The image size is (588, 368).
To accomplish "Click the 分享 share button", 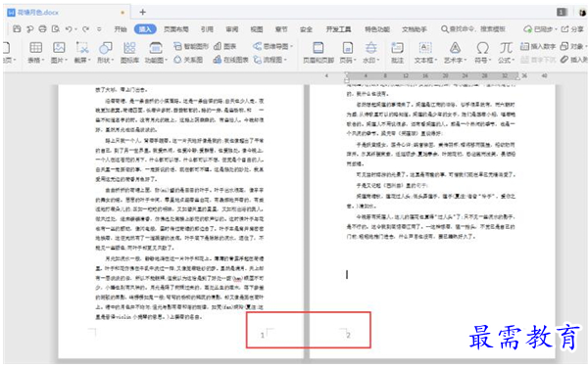I will tap(573, 28).
